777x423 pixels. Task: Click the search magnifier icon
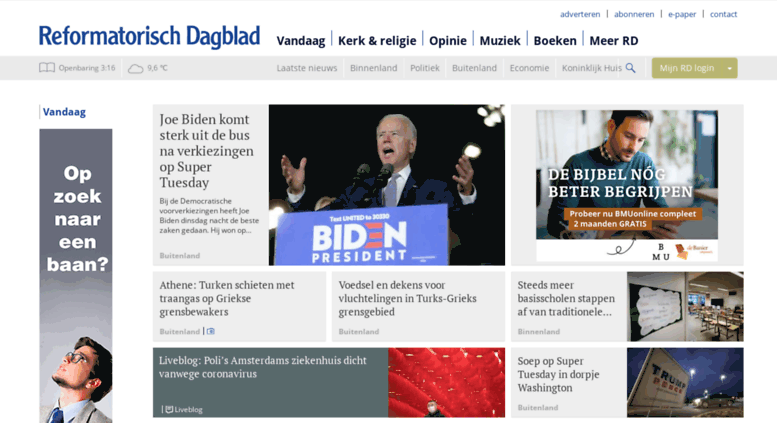pos(630,68)
